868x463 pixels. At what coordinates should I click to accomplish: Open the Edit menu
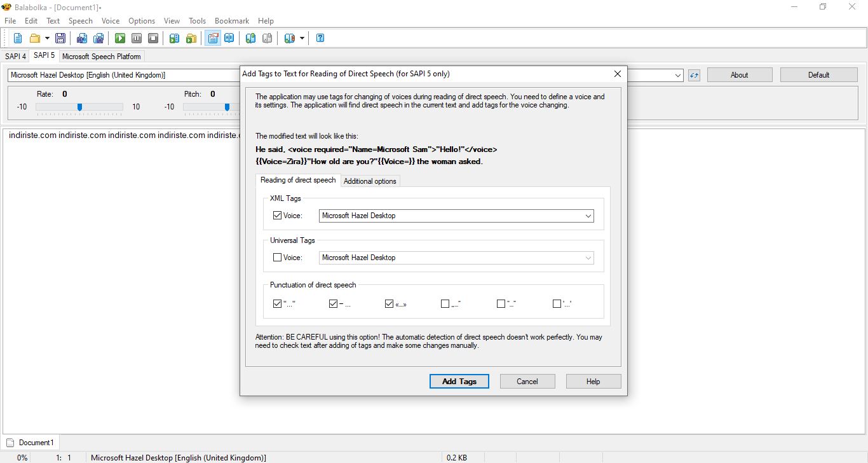coord(31,21)
